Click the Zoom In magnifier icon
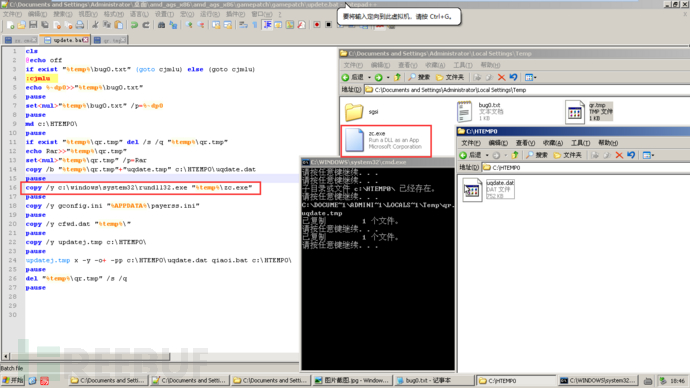 pyautogui.click(x=189, y=25)
